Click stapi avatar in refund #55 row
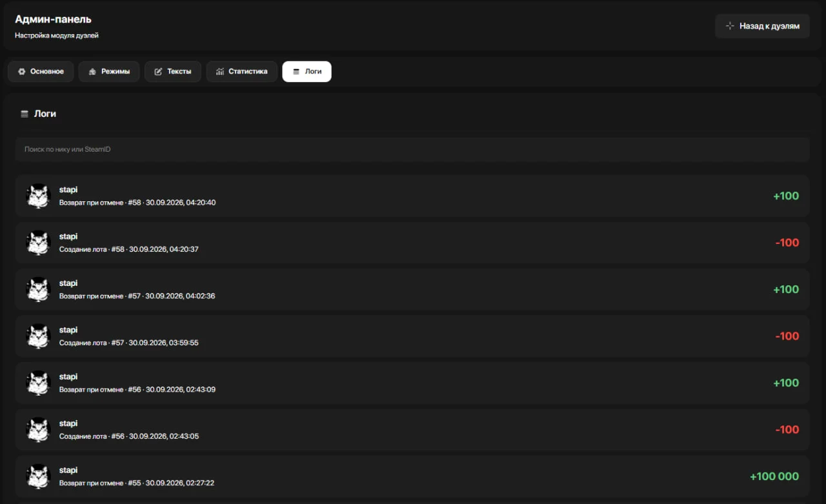 (x=39, y=476)
